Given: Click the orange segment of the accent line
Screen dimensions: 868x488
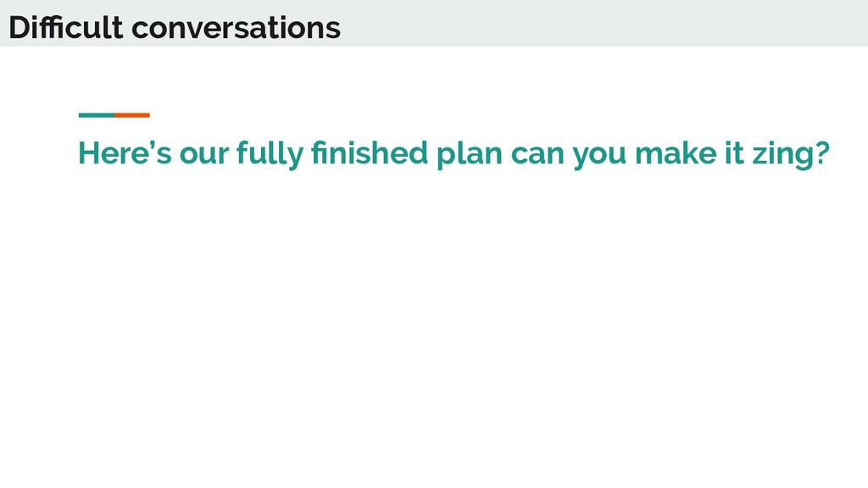Looking at the screenshot, I should pos(132,115).
